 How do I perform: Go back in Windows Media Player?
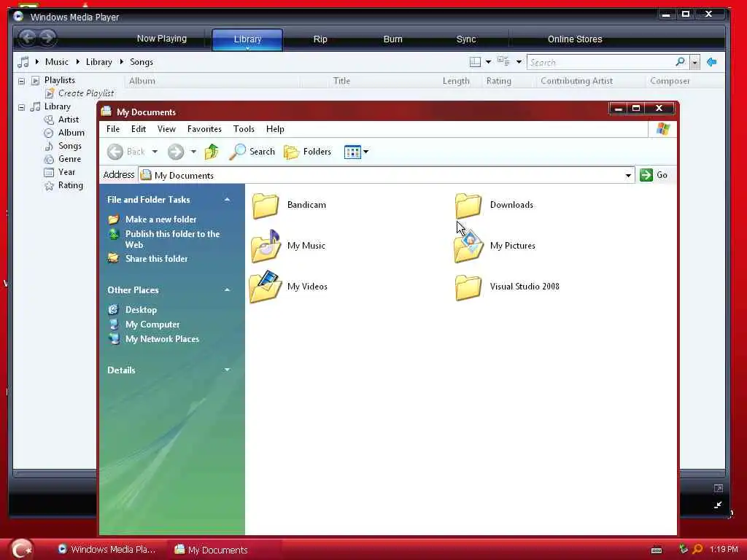[28, 38]
